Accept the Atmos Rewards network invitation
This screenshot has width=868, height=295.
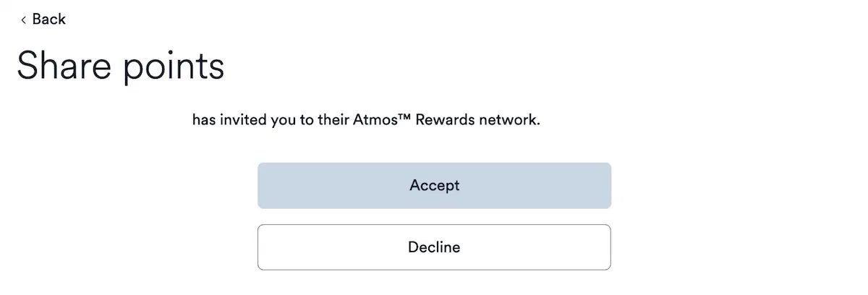[x=434, y=186]
